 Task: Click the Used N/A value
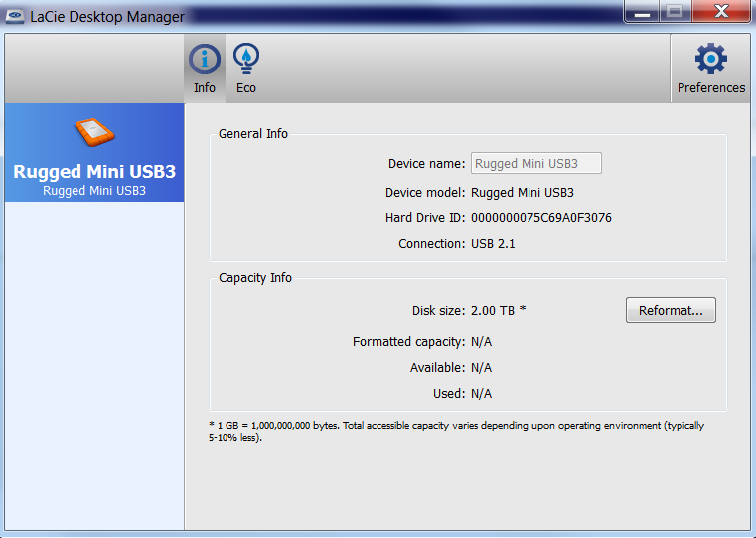pyautogui.click(x=481, y=394)
